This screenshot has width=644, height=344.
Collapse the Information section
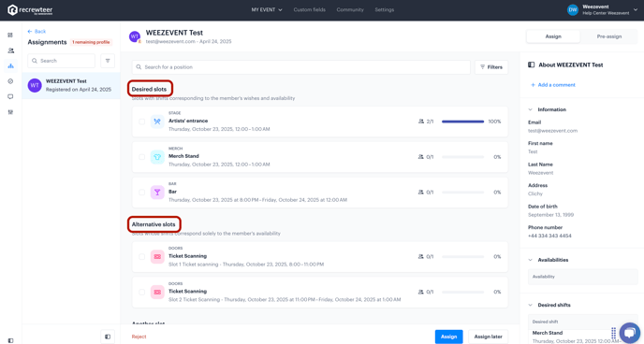(530, 109)
